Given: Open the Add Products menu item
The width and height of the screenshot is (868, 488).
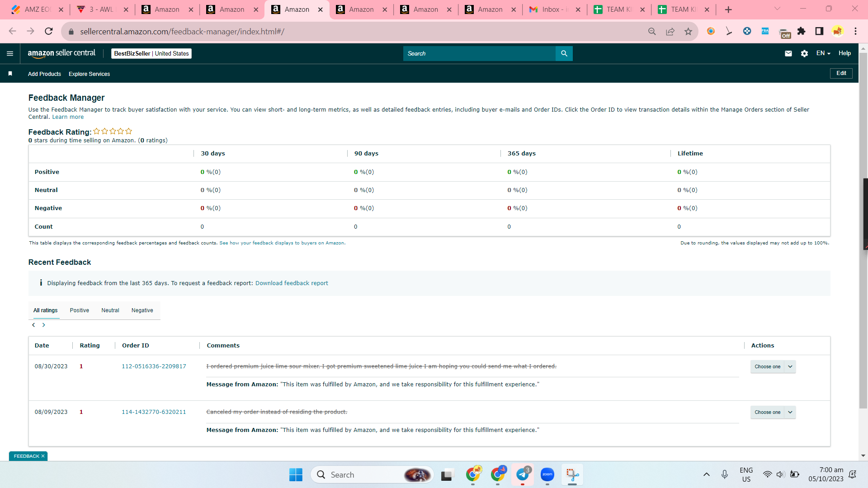Looking at the screenshot, I should (44, 74).
